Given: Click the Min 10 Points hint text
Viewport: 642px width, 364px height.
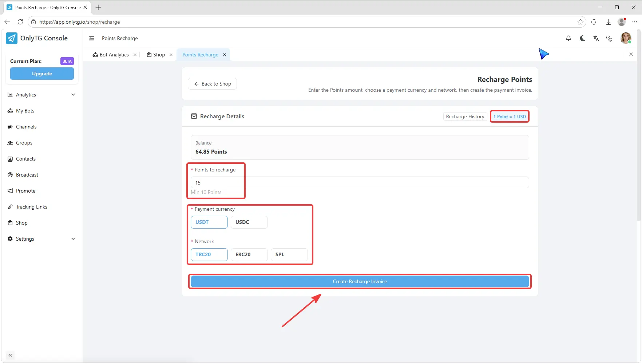Looking at the screenshot, I should [x=206, y=192].
